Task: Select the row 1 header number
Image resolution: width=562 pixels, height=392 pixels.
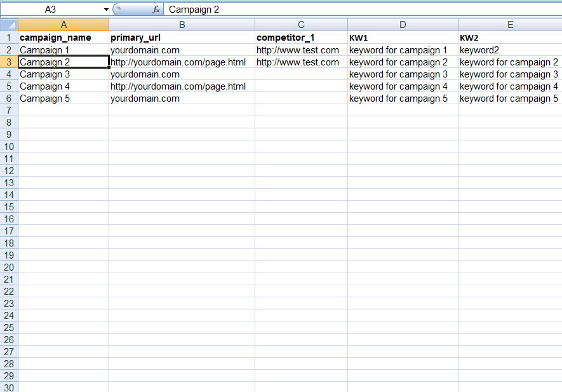Action: pos(9,37)
